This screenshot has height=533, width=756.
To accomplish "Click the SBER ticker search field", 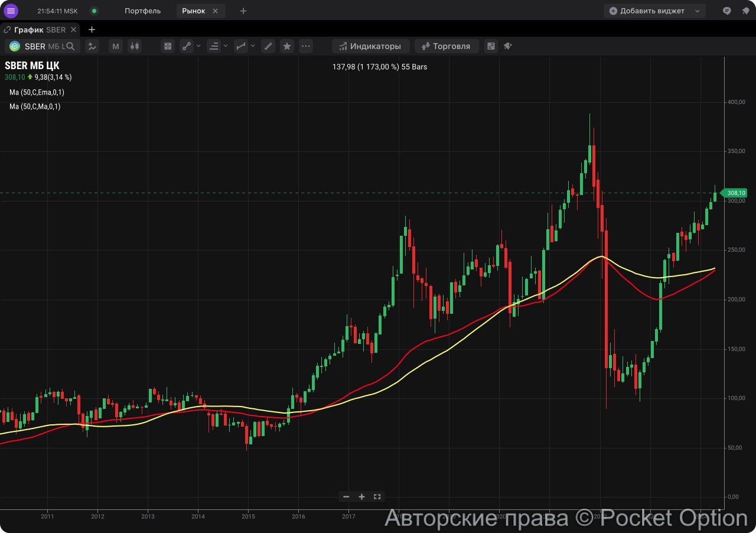I will point(43,46).
